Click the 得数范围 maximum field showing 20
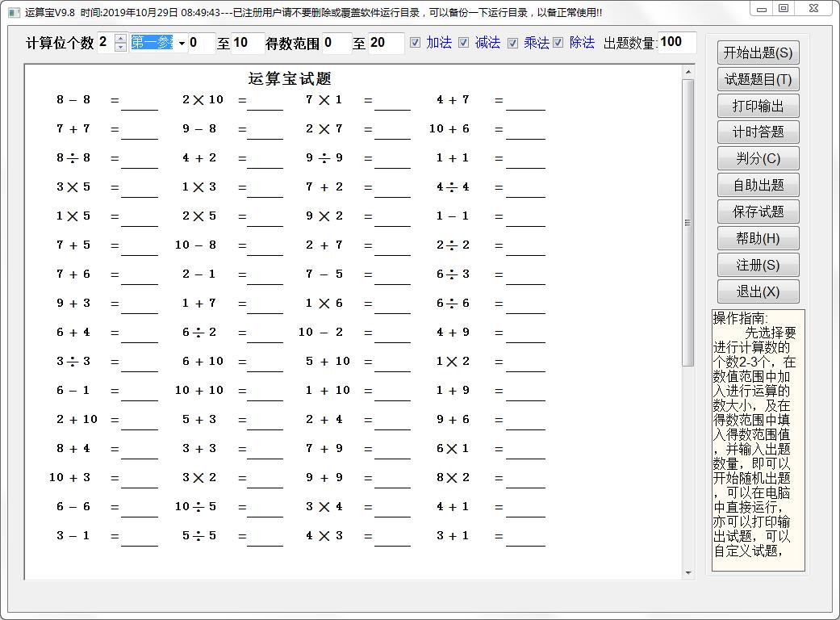The width and height of the screenshot is (840, 620). [x=386, y=43]
